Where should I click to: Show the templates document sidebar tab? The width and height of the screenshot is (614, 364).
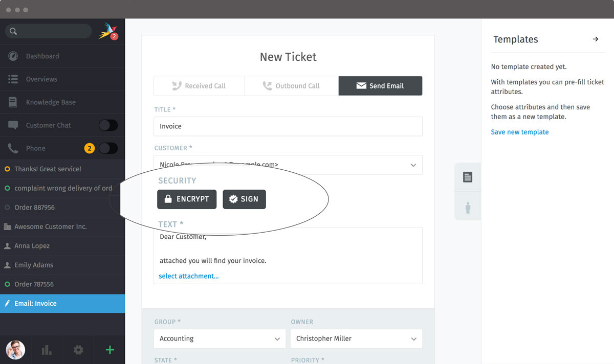point(468,177)
